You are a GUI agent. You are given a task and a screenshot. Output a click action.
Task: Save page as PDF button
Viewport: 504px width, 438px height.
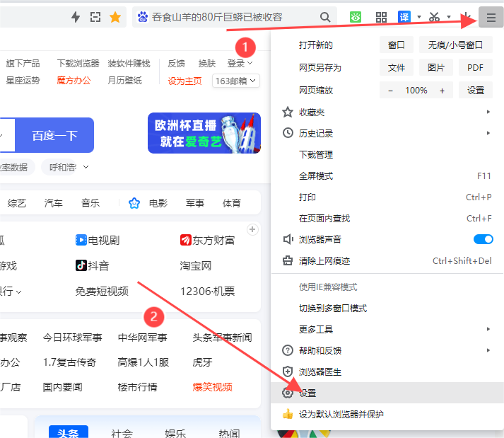click(x=476, y=67)
